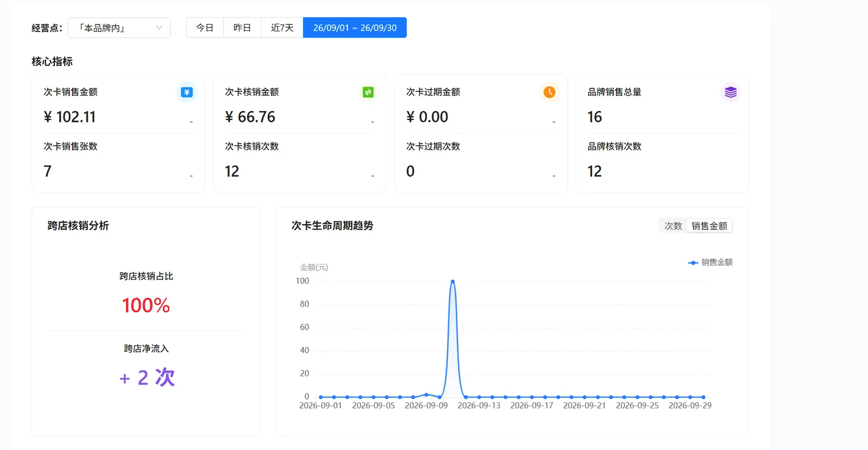Switch to 近7天 date range
Viewport: 868px width, 450px height.
pos(282,28)
